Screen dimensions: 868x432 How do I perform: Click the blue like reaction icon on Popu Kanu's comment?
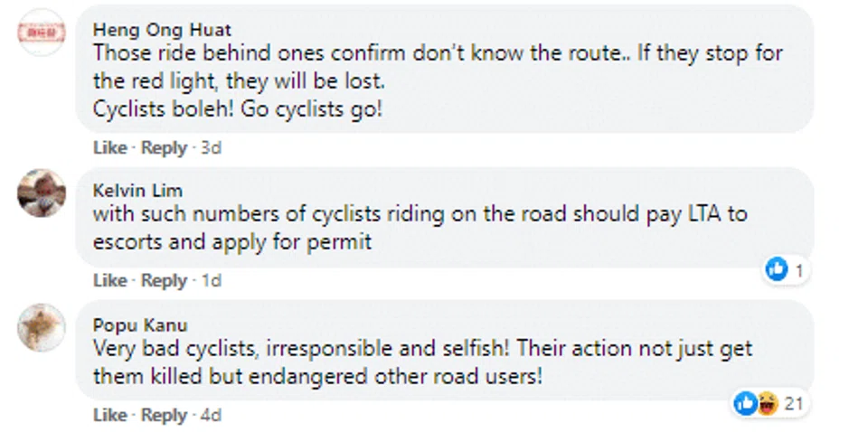[x=746, y=404]
